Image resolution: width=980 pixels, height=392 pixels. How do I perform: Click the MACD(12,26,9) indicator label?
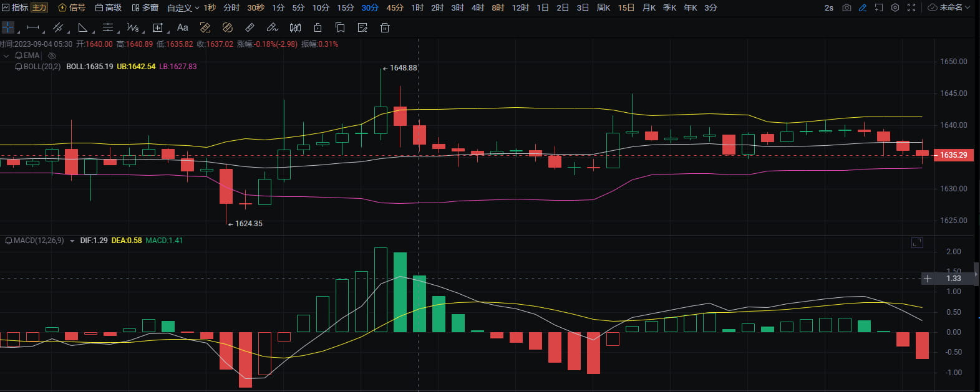pyautogui.click(x=39, y=241)
